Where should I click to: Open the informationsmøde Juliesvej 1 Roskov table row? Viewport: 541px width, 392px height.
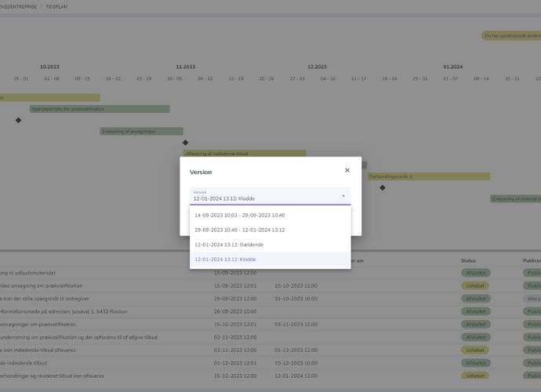[78, 311]
